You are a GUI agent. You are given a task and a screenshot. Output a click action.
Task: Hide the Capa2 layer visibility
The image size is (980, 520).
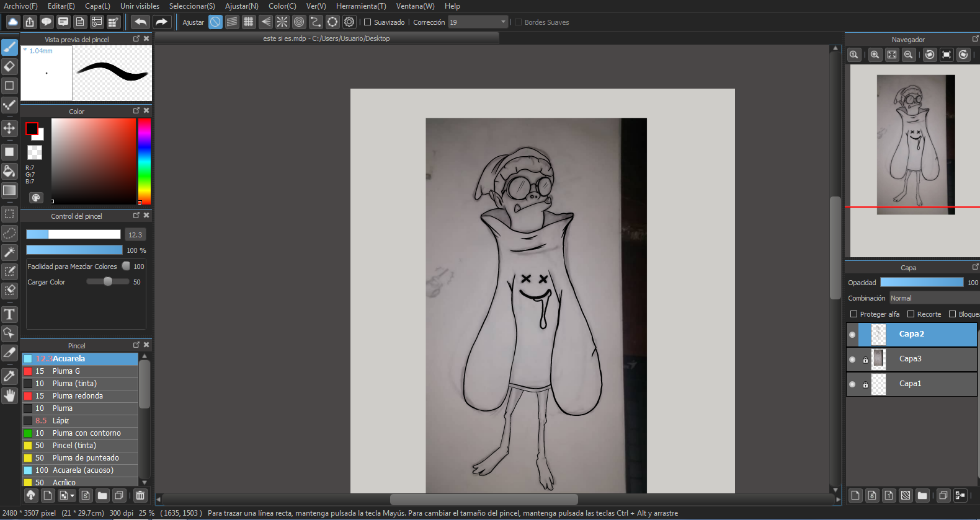[x=852, y=335]
